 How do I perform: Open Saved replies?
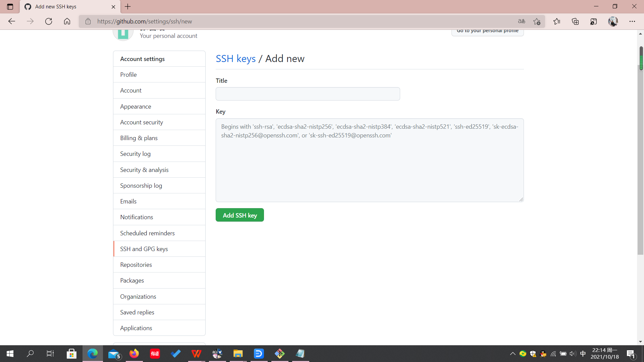coord(159,312)
